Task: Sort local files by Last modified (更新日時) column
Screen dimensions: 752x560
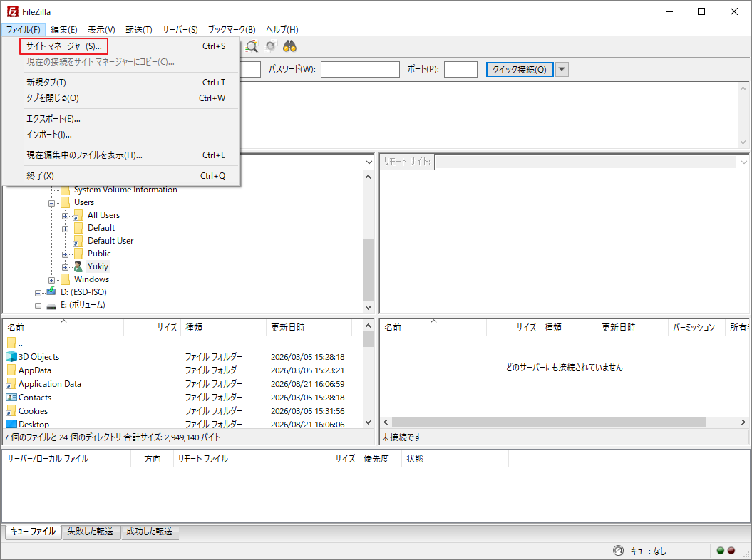Action: tap(309, 328)
